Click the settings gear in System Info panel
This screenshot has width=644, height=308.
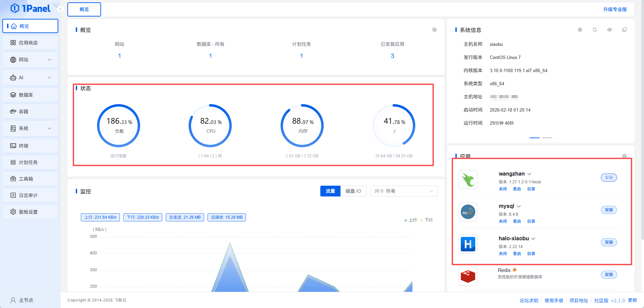(580, 30)
